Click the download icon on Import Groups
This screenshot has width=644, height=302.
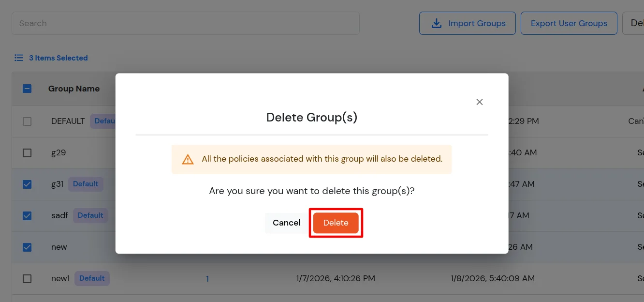[437, 23]
